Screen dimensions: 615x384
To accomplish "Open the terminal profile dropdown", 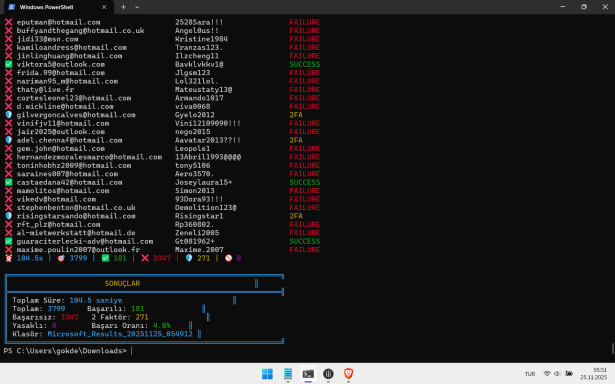I will click(137, 7).
